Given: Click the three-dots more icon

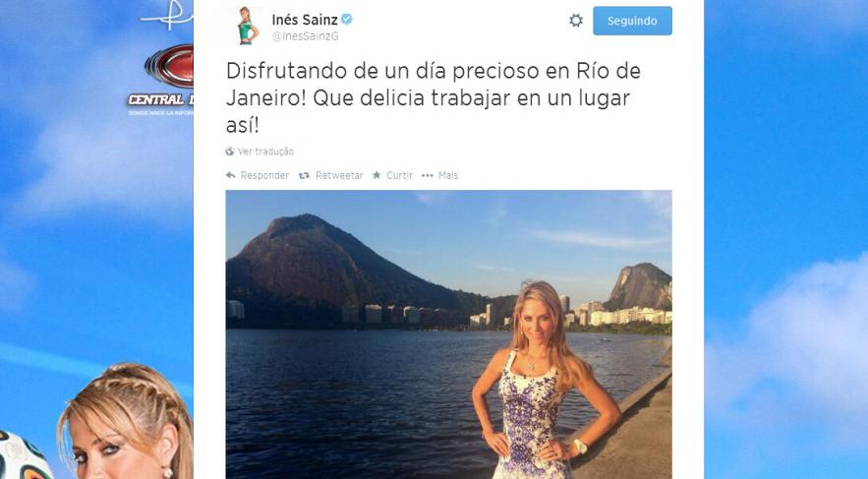Looking at the screenshot, I should [427, 175].
